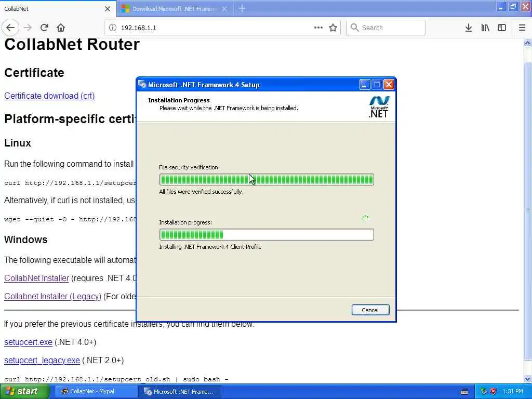532x399 pixels.
Task: Restore down the browser window
Action: coord(513,7)
